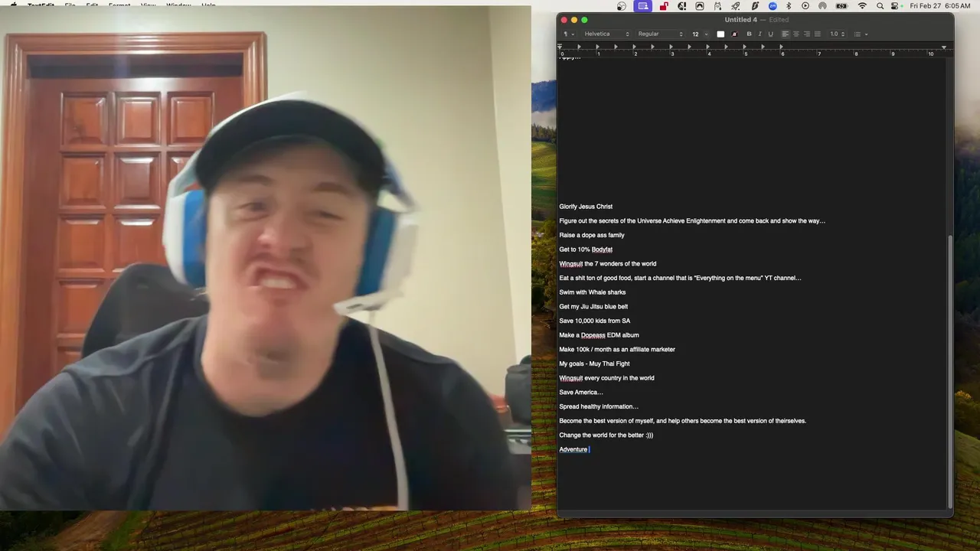Click the line "Get my Jiu Jitsu blue belt"
Screen dimensions: 980x551
pos(593,307)
